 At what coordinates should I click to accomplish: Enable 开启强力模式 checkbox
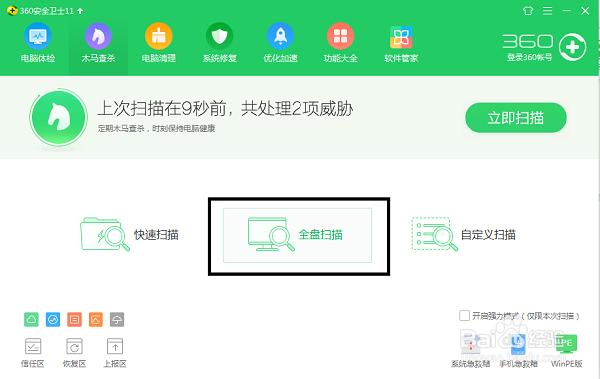pyautogui.click(x=464, y=316)
